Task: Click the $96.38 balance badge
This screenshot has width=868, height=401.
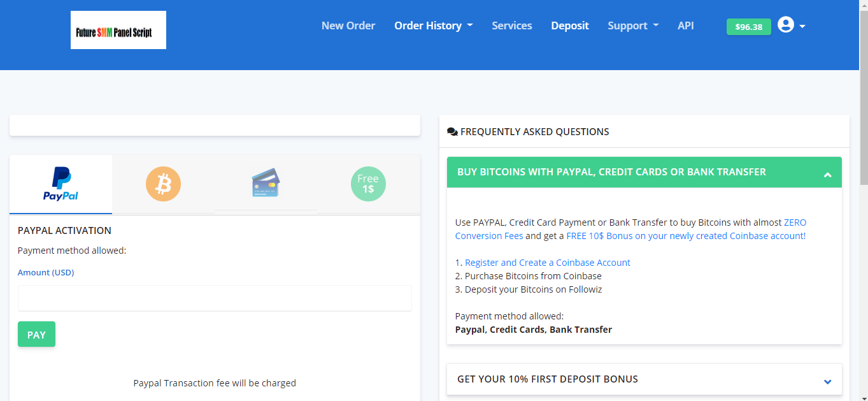Action: click(x=748, y=27)
